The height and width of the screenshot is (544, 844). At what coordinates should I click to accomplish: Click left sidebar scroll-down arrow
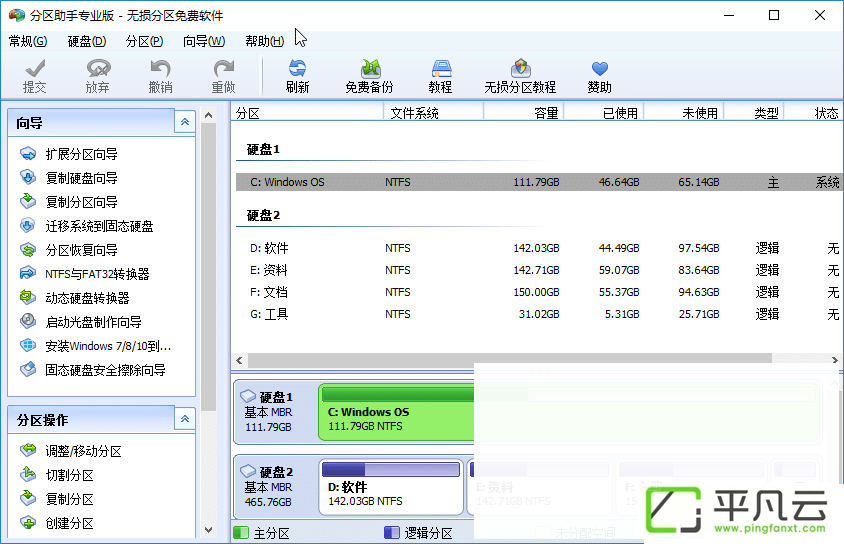(x=208, y=530)
